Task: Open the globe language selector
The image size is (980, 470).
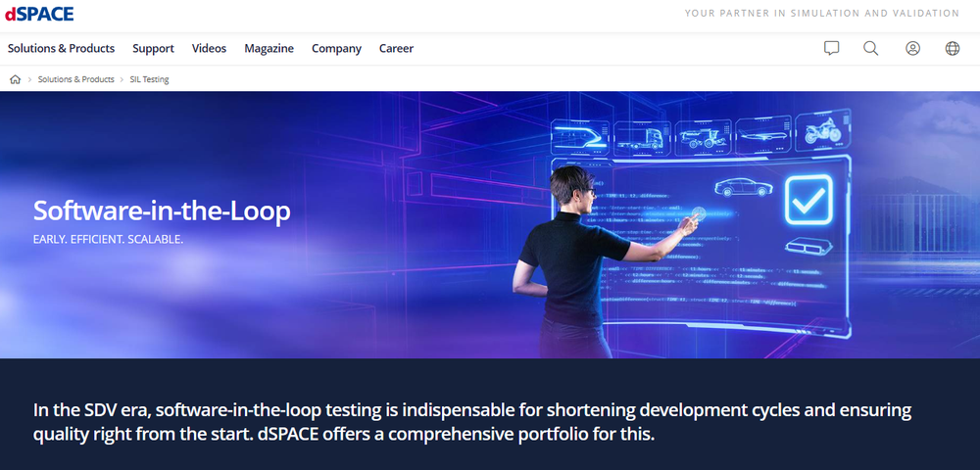Action: coord(953,48)
